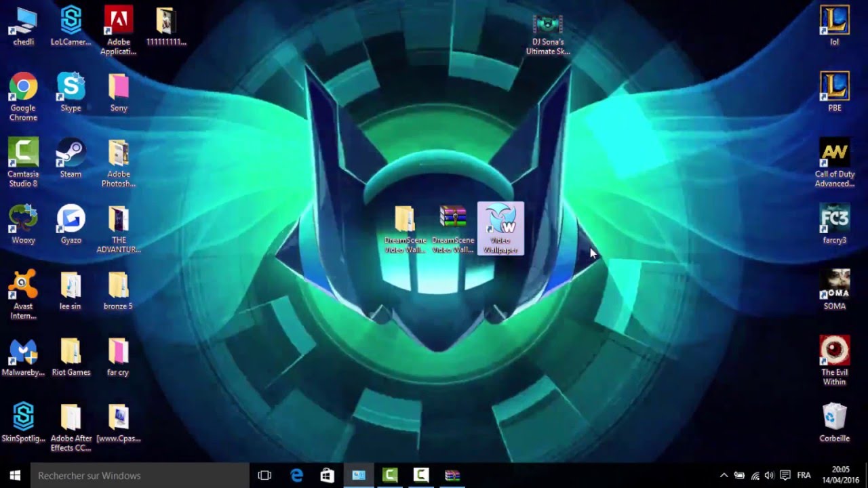This screenshot has width=868, height=488.
Task: Open the battery status tray icon
Action: click(739, 476)
